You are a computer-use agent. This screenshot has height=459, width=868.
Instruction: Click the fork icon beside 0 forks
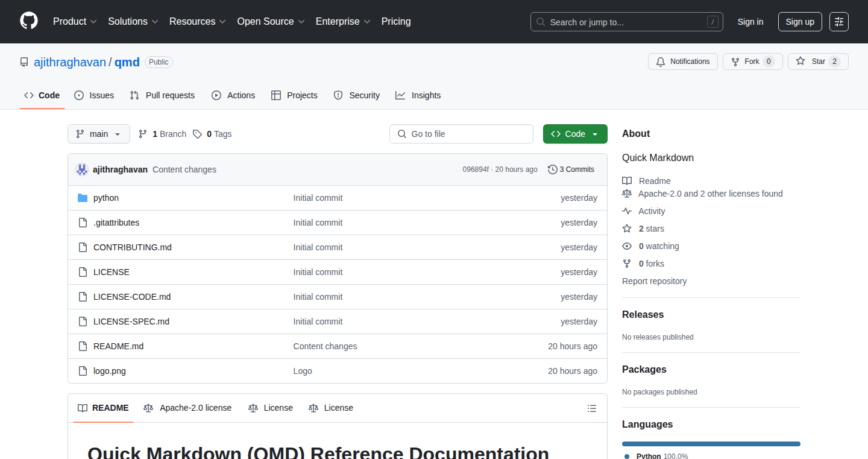click(627, 264)
